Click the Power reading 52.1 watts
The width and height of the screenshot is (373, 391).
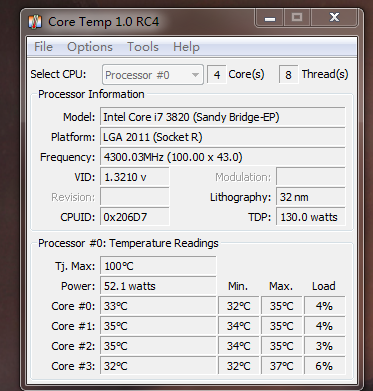[x=158, y=286]
